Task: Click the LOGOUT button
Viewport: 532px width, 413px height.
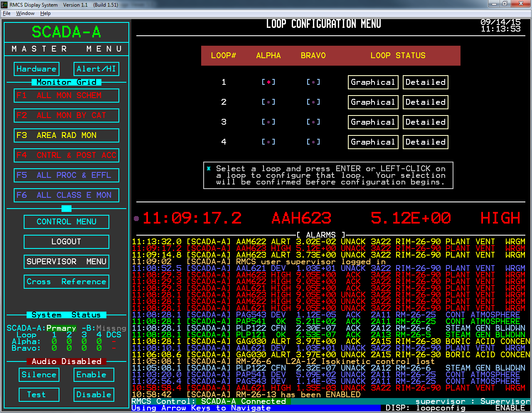Action: coord(66,242)
